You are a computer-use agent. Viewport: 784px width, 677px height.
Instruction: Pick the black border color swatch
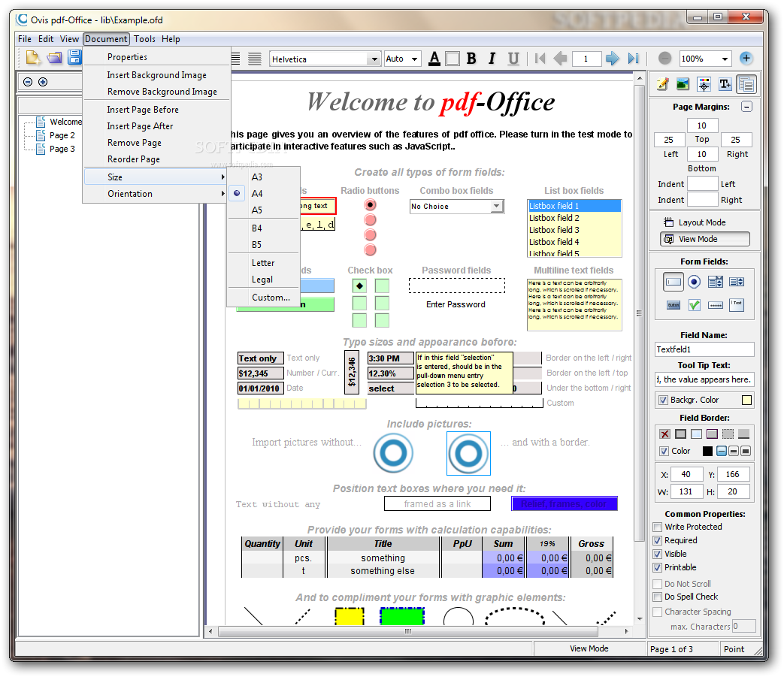click(707, 451)
